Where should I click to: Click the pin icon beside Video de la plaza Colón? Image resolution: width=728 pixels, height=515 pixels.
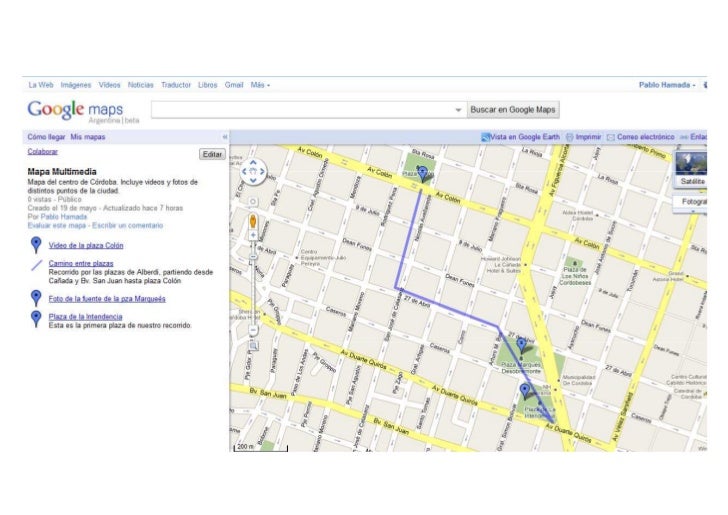36,244
